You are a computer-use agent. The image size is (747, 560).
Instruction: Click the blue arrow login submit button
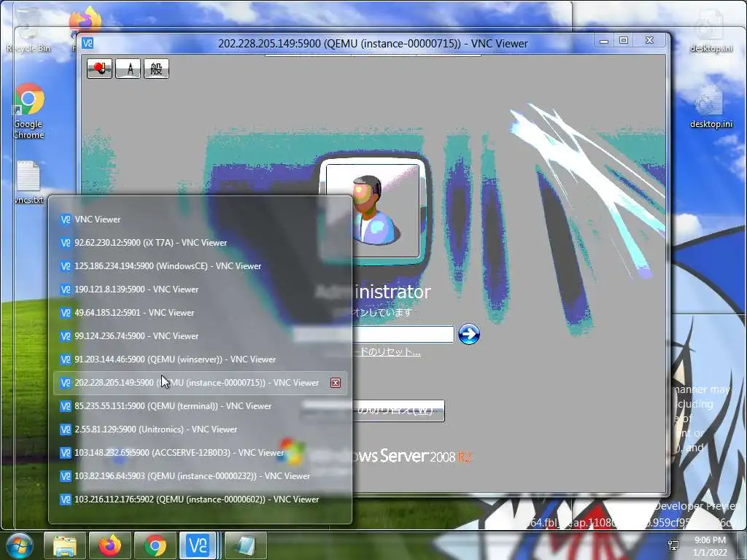point(469,334)
